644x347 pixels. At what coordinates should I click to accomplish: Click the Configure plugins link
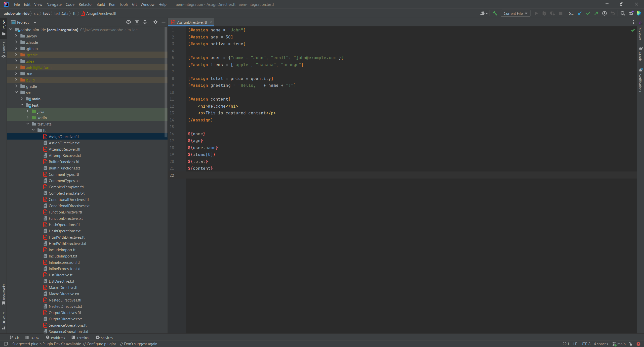pos(103,344)
